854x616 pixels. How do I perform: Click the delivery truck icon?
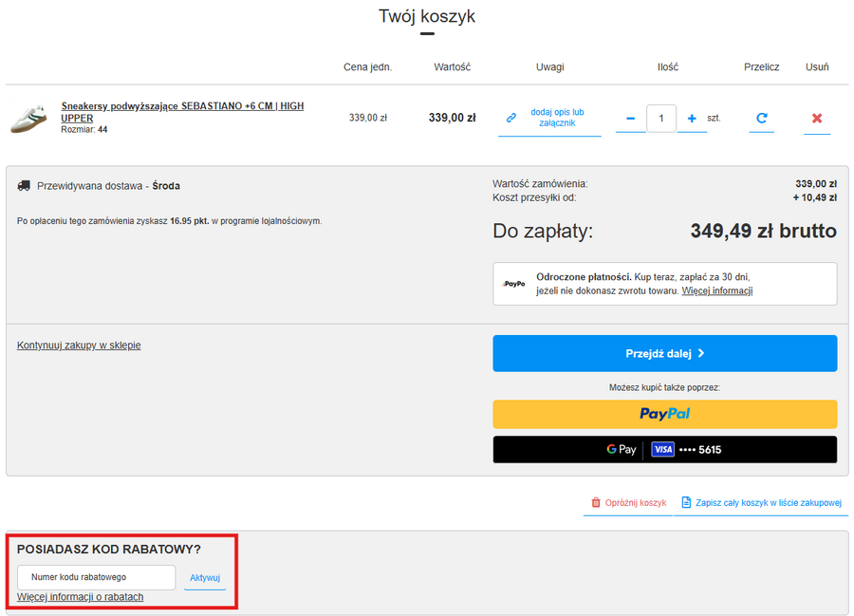[24, 186]
